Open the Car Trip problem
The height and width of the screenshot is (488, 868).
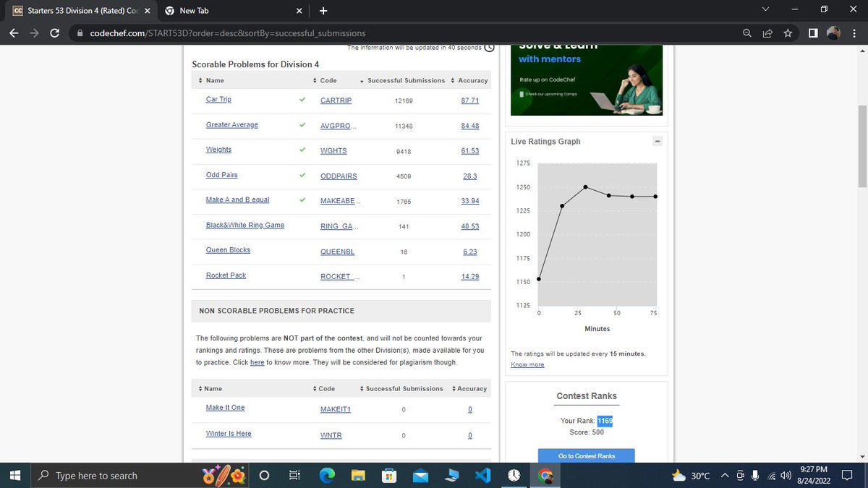218,99
